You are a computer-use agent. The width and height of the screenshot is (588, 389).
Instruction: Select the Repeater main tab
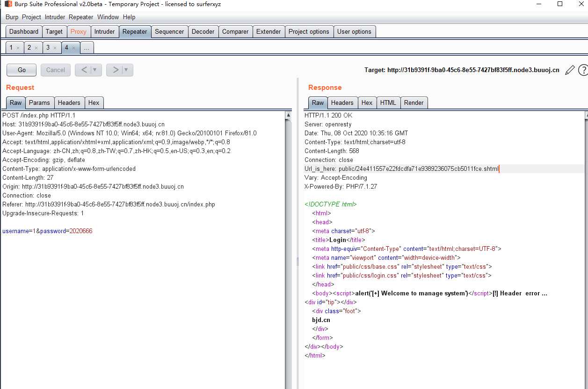coord(135,31)
